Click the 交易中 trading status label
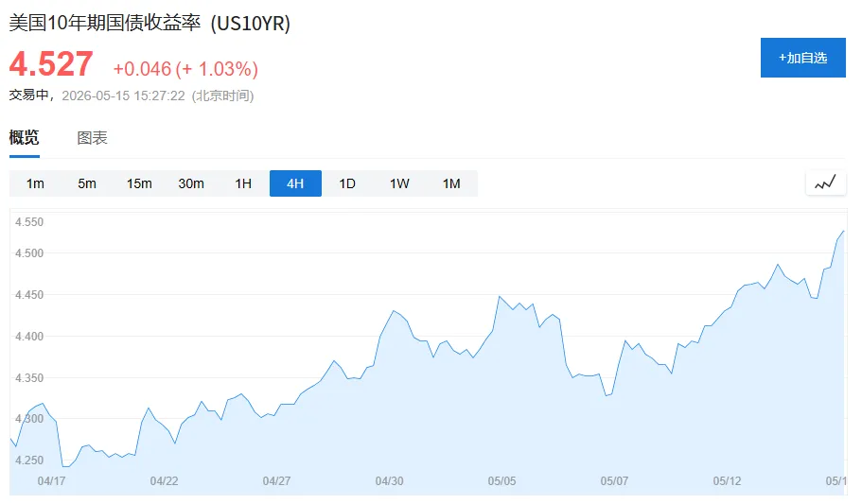Image resolution: width=862 pixels, height=504 pixels. tap(28, 96)
